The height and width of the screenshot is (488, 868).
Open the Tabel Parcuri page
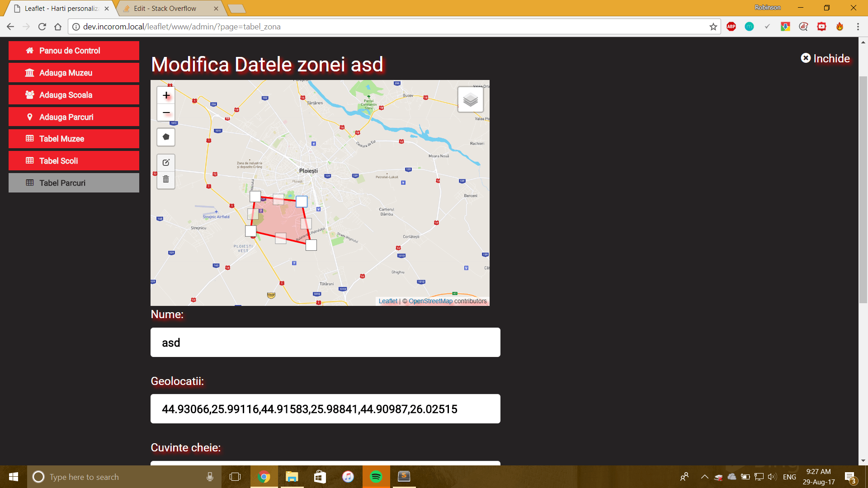click(74, 183)
